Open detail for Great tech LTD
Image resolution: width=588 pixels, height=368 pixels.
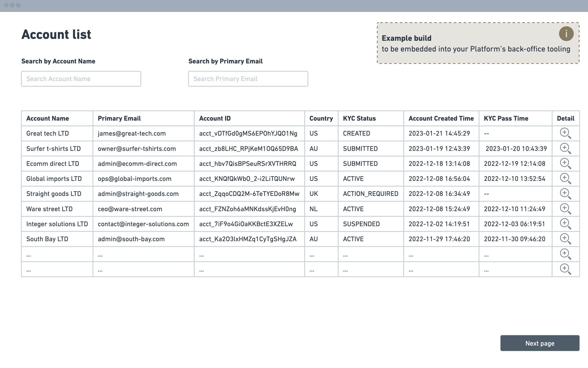coord(565,133)
